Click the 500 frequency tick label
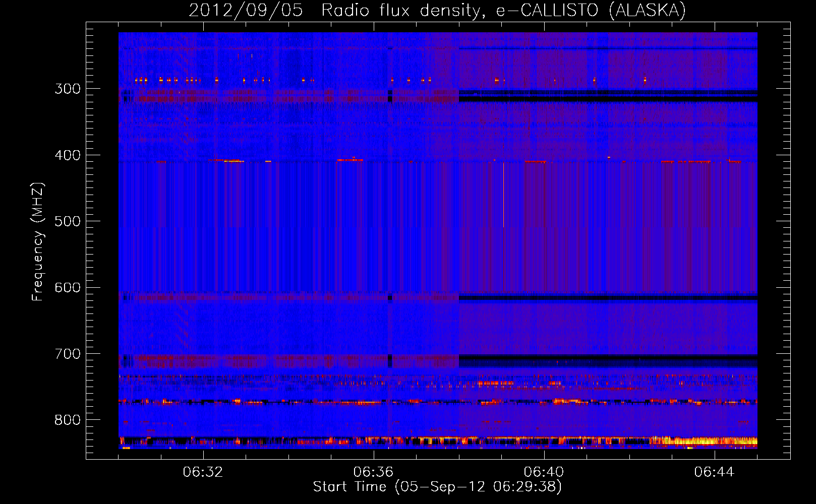This screenshot has width=816, height=504. (x=68, y=221)
